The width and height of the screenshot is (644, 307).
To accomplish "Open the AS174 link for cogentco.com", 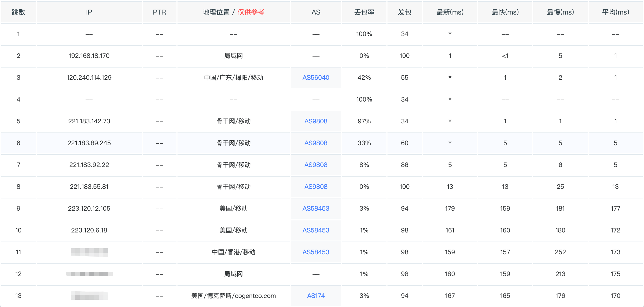I will pyautogui.click(x=316, y=296).
